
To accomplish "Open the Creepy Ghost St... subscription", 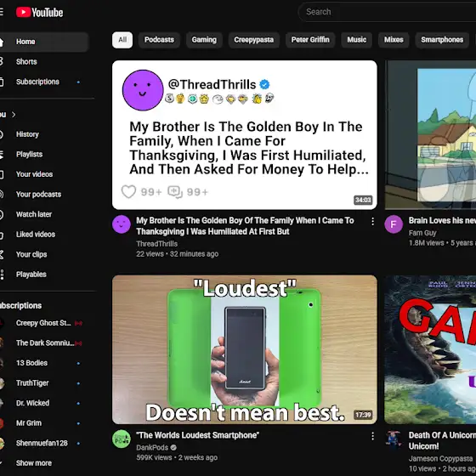I will (x=43, y=323).
